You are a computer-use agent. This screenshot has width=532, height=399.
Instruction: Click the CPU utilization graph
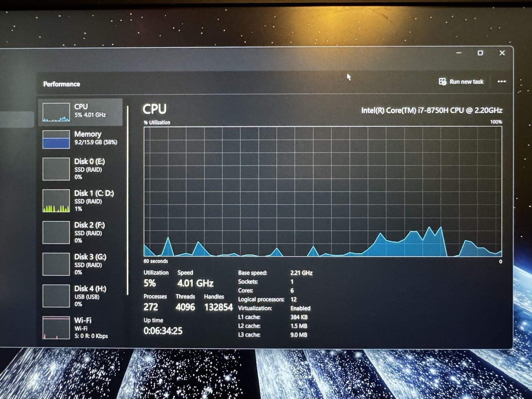(x=323, y=192)
